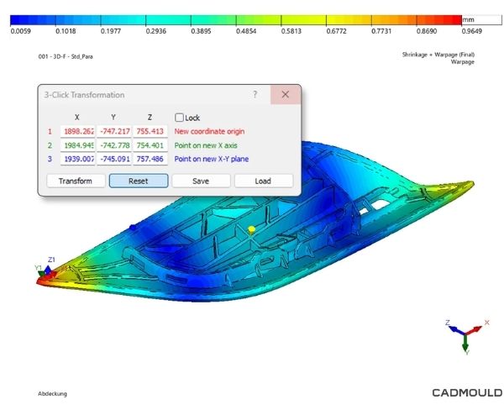Click the Load button
Viewport: 504px width, 420px height.
pyautogui.click(x=263, y=181)
